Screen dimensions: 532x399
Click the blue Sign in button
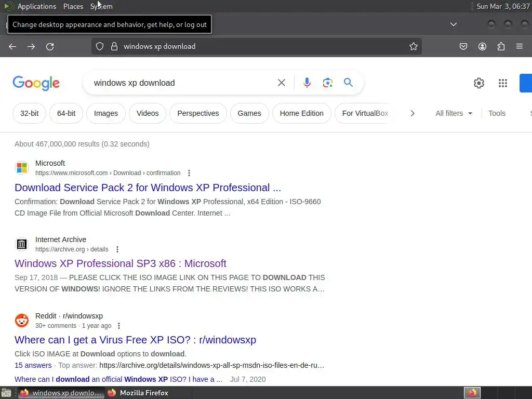tap(526, 83)
